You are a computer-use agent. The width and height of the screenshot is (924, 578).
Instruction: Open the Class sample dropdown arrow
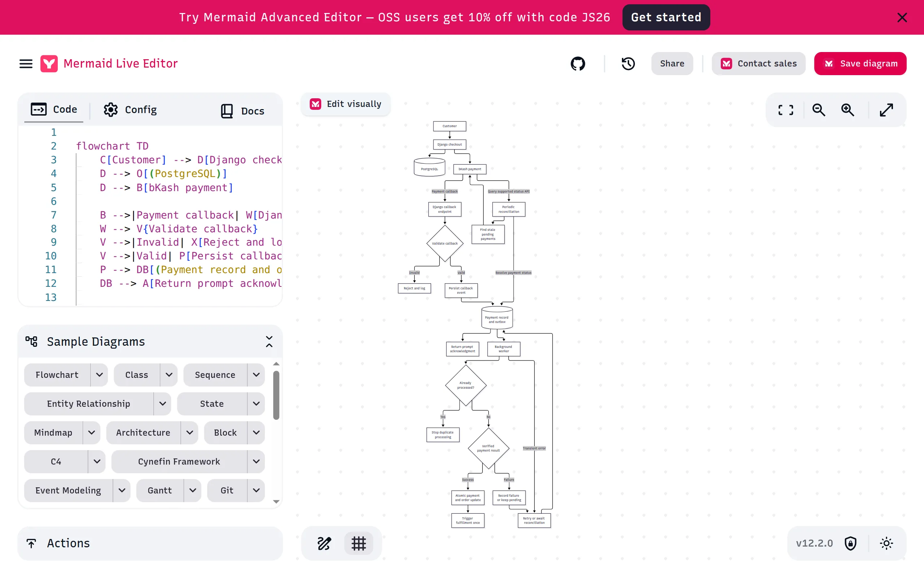[x=169, y=375]
